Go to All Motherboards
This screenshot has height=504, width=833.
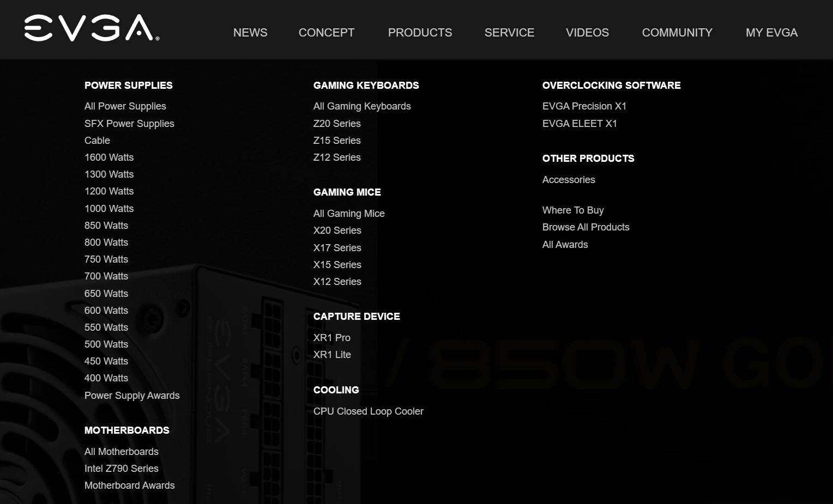tap(122, 452)
